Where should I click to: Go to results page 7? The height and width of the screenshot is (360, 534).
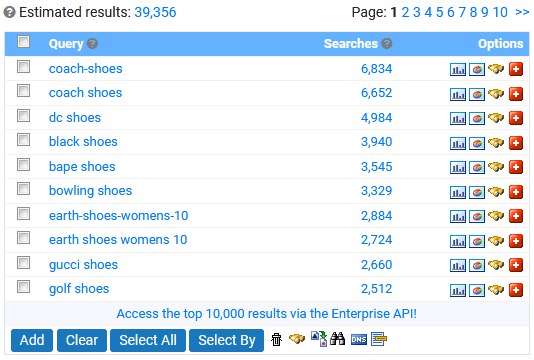462,12
